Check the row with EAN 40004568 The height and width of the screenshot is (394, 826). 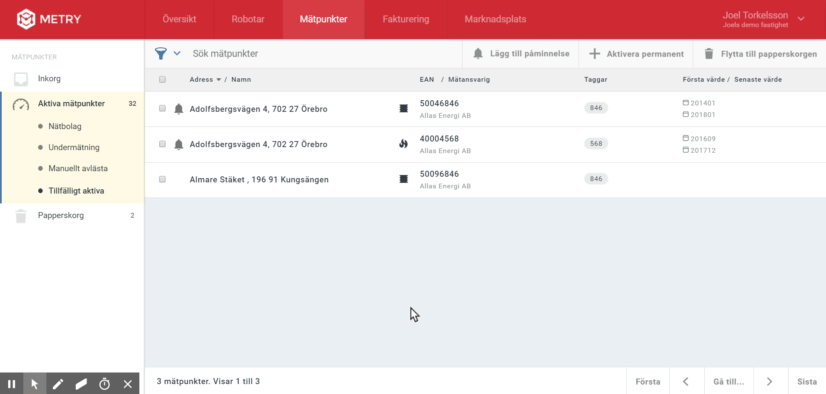pos(162,144)
